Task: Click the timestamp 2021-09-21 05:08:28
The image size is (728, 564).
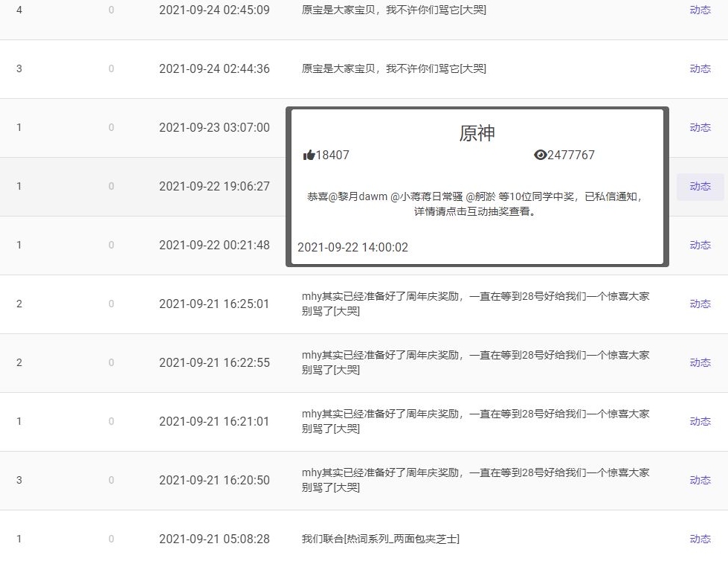Action: (214, 539)
